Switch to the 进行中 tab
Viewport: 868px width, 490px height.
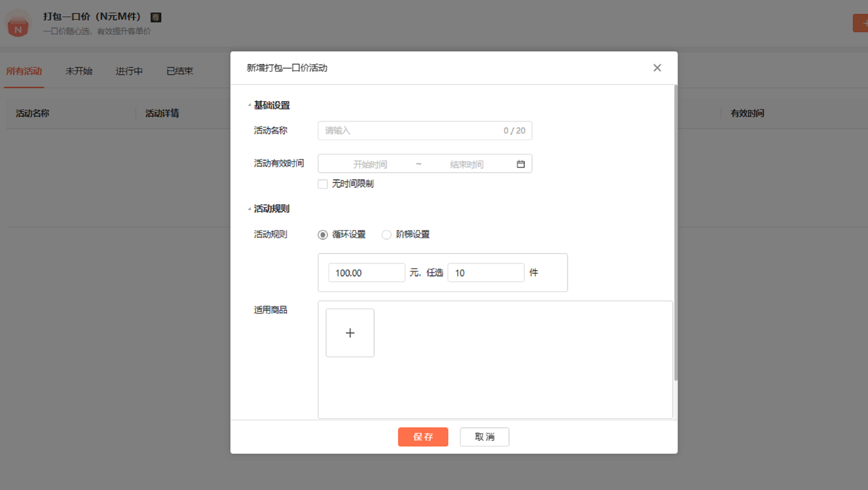tap(129, 71)
